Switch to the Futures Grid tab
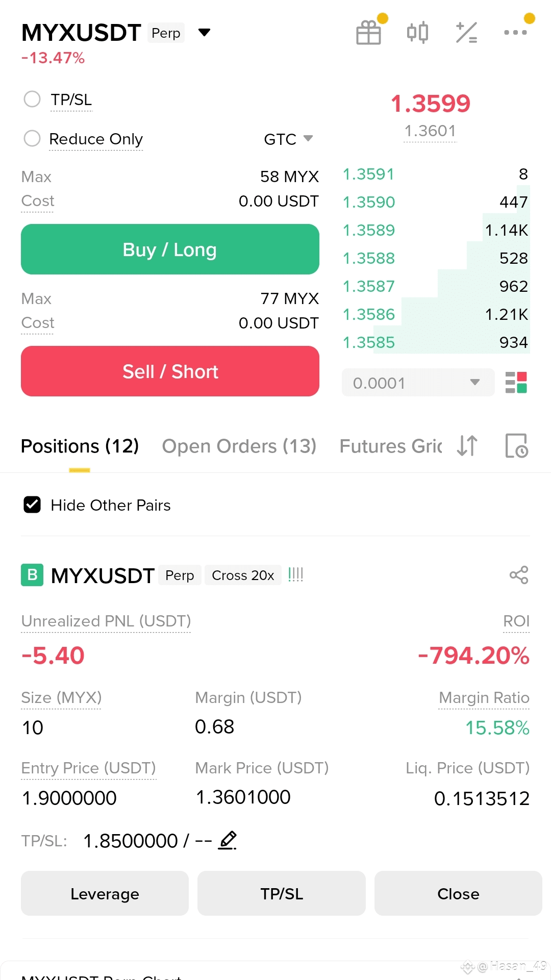The height and width of the screenshot is (980, 551). click(391, 446)
